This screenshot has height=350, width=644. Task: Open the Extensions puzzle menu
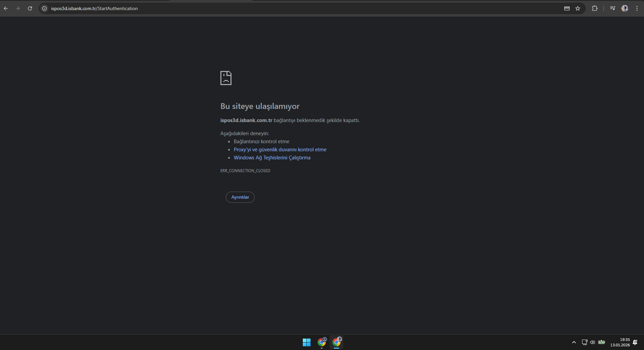(595, 8)
